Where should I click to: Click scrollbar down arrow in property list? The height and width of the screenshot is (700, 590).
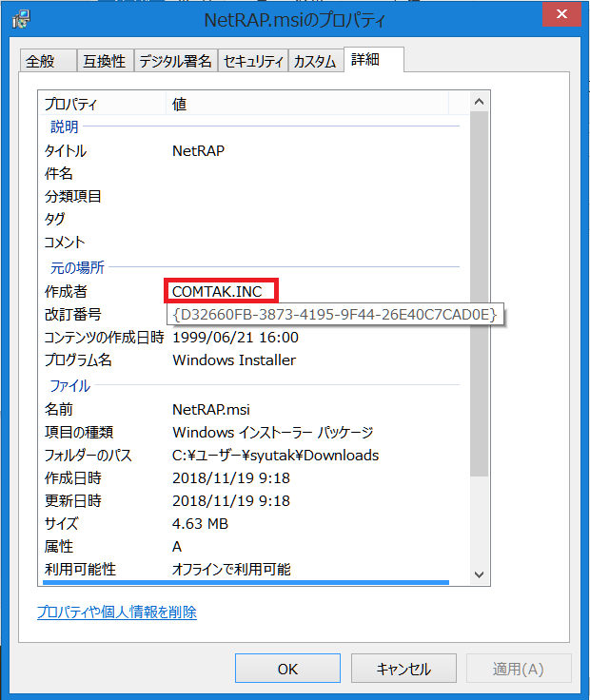pyautogui.click(x=480, y=574)
